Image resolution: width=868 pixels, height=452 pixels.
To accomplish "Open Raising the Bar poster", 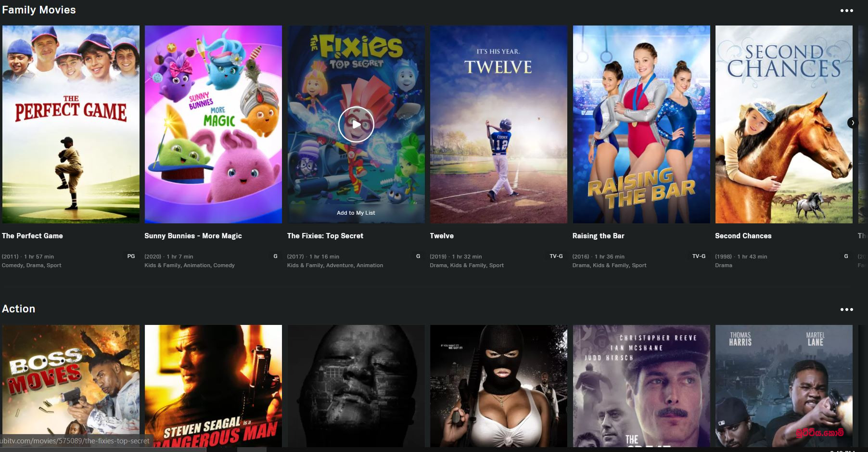I will pyautogui.click(x=641, y=124).
